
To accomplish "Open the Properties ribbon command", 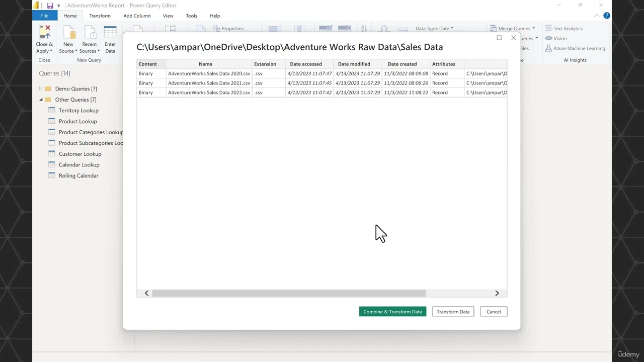I will [x=228, y=29].
